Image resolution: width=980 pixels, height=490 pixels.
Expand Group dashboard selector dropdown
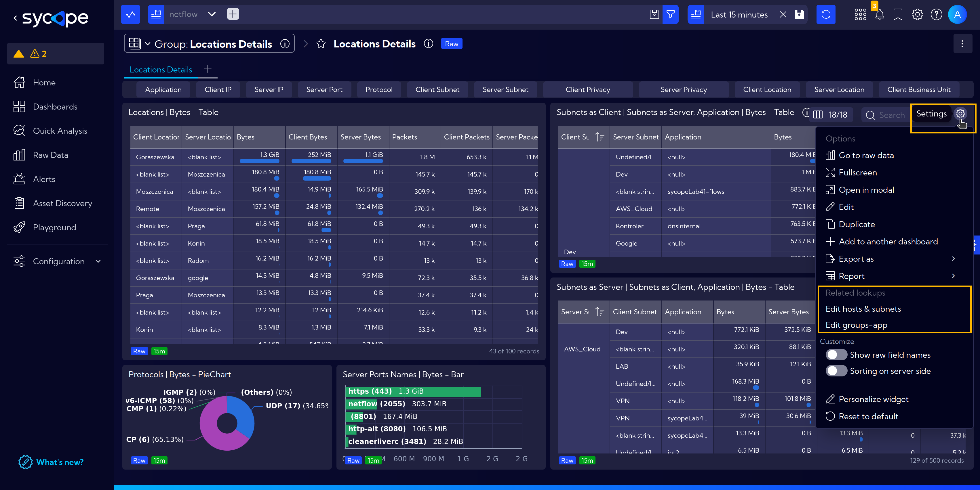148,44
